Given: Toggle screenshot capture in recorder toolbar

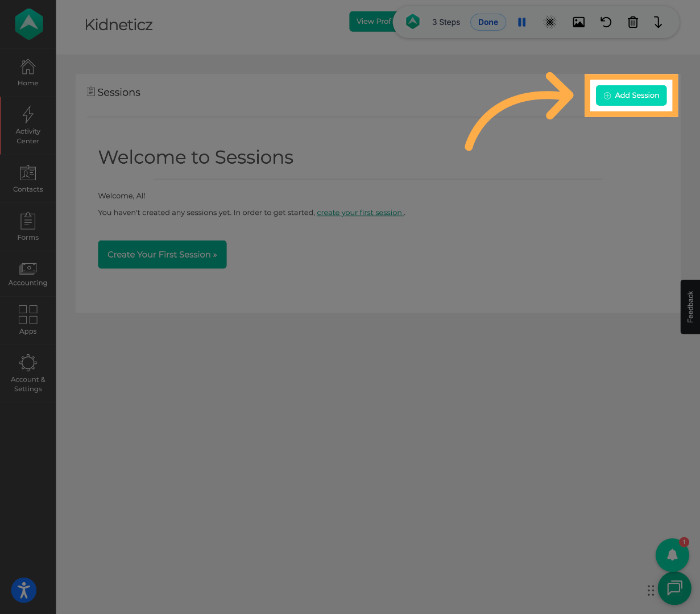Looking at the screenshot, I should coord(579,22).
